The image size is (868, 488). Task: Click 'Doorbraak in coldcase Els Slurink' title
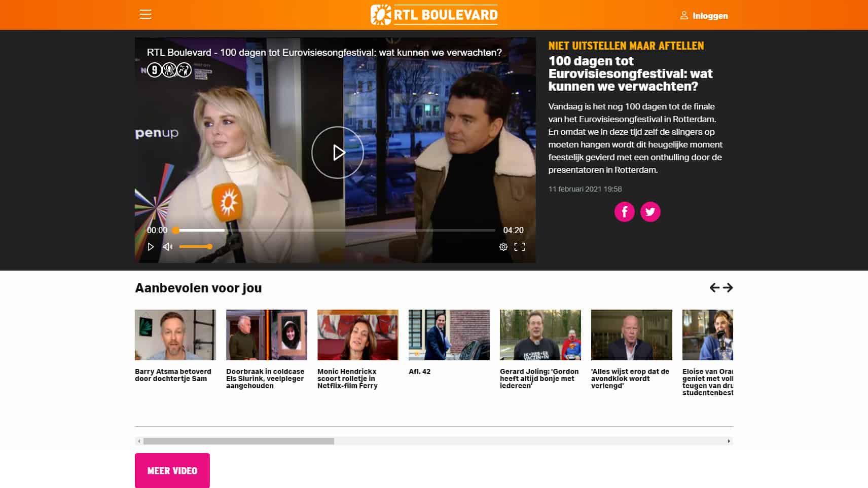click(265, 379)
